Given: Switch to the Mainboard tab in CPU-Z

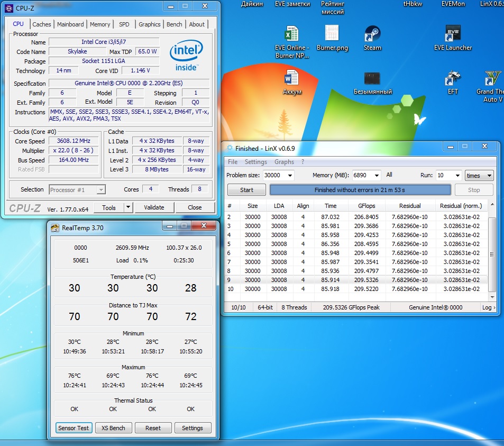Looking at the screenshot, I should (70, 24).
